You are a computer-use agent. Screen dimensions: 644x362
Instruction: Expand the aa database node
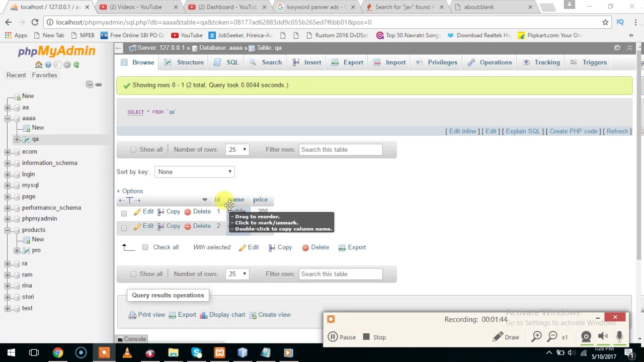8,108
